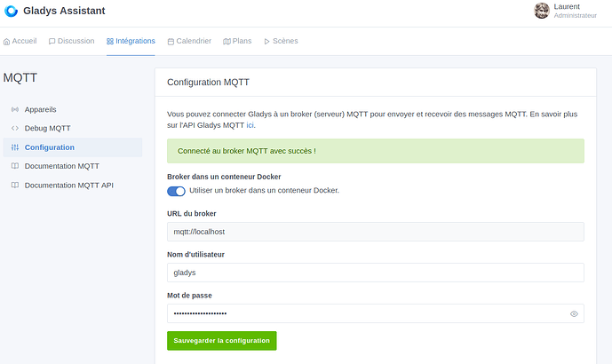Click the Gladys Assistant logo icon

11,11
